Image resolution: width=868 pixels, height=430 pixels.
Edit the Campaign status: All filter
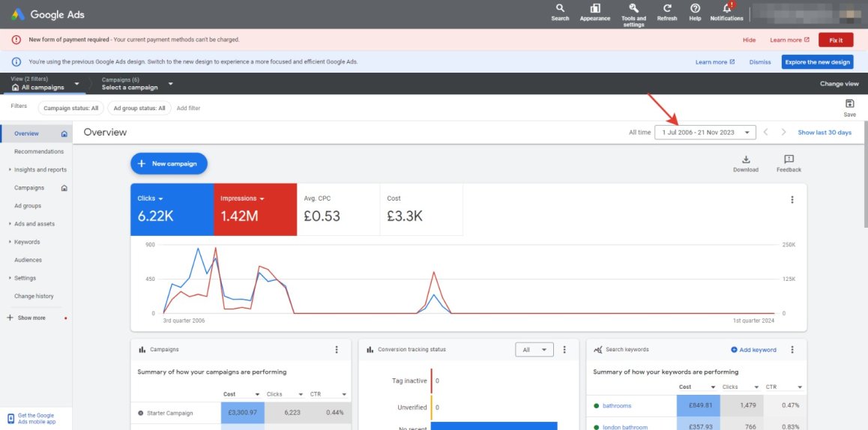tap(71, 109)
